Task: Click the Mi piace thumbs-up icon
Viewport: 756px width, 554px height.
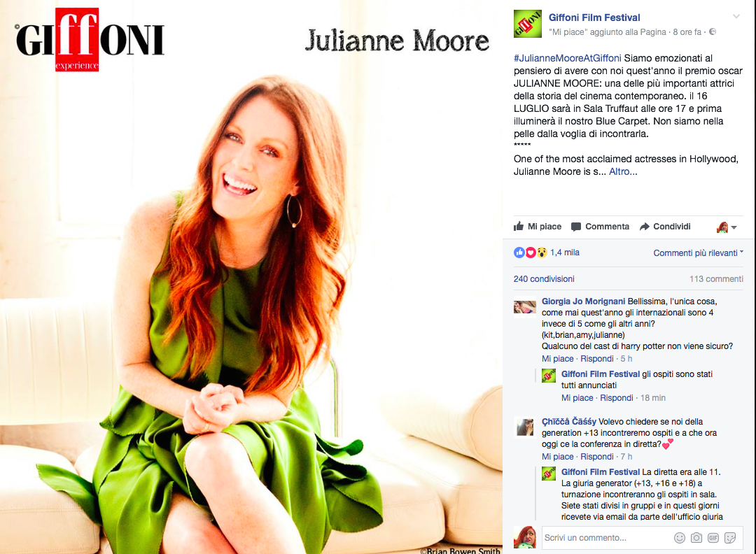Action: tap(519, 226)
